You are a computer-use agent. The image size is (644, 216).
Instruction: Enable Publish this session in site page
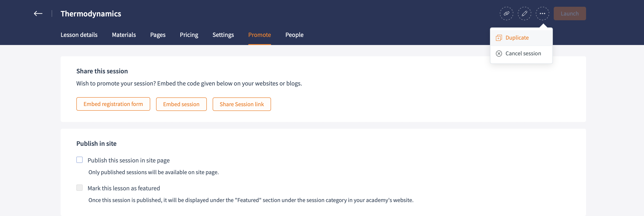[x=79, y=160]
